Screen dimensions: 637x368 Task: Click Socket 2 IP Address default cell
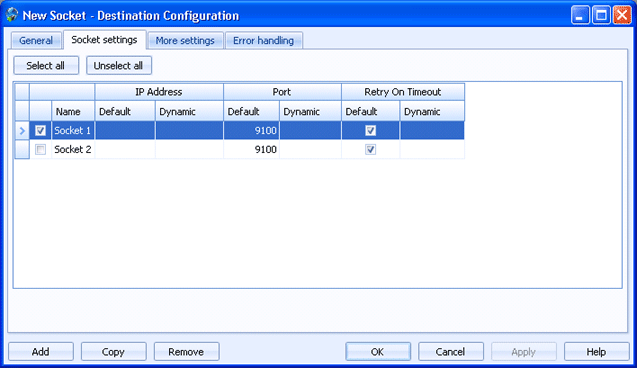[125, 149]
